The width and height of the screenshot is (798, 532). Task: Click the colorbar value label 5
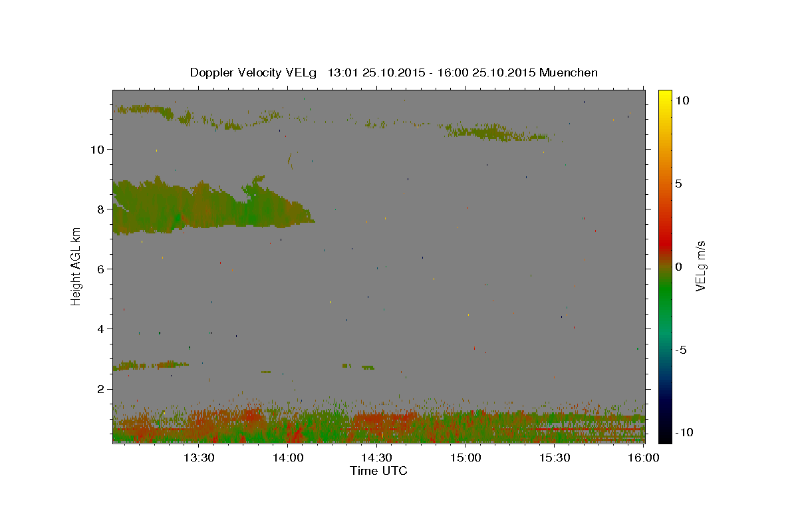tap(678, 184)
